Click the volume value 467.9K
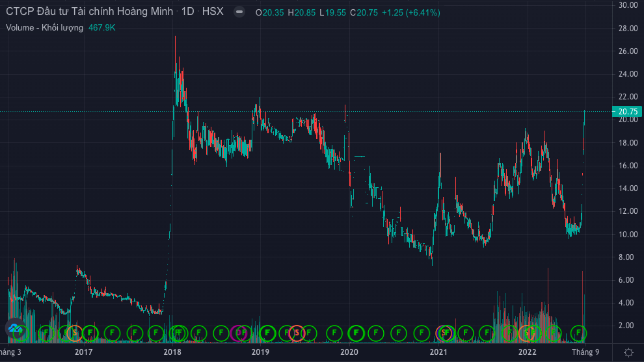The image size is (644, 362). coord(102,27)
